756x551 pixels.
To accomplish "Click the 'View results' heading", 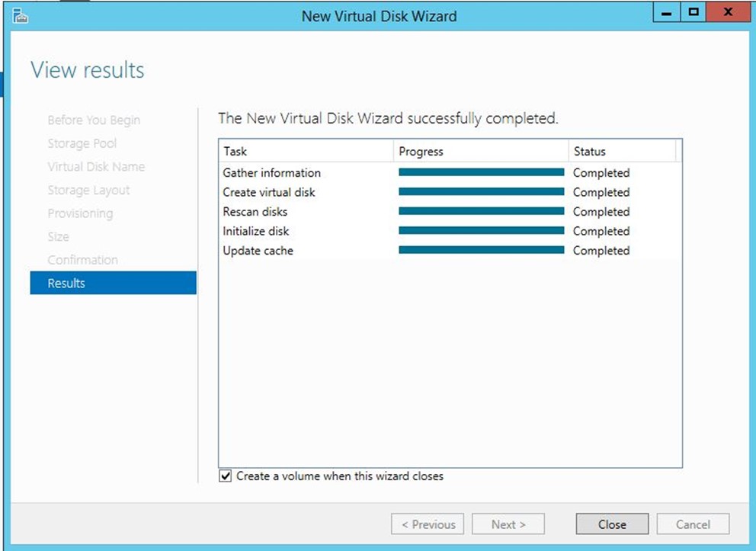I will pos(88,70).
